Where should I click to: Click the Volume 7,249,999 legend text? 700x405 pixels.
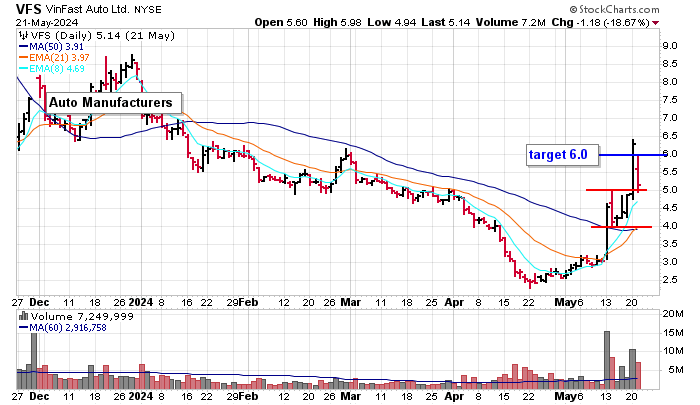coord(82,317)
